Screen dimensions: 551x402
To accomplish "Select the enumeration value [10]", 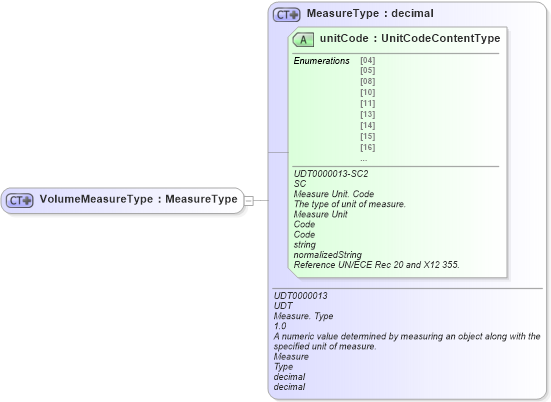I will point(368,92).
